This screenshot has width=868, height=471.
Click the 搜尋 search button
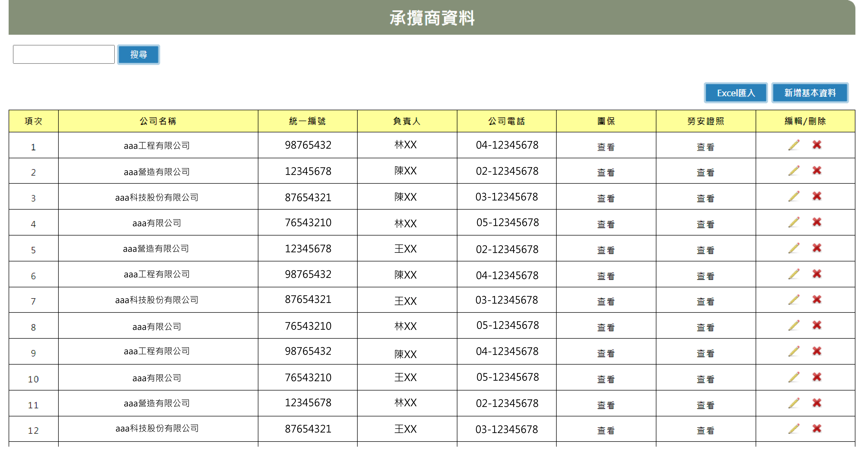(x=138, y=54)
